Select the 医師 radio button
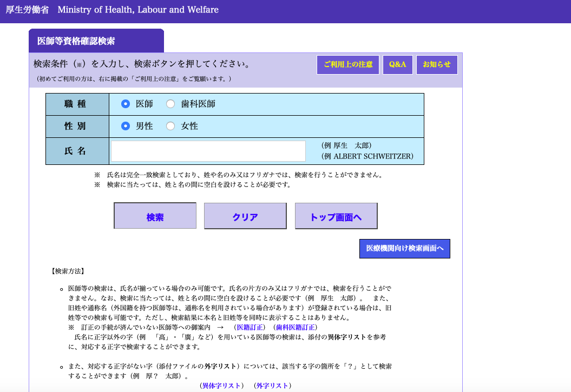This screenshot has height=392, width=571. pos(126,104)
